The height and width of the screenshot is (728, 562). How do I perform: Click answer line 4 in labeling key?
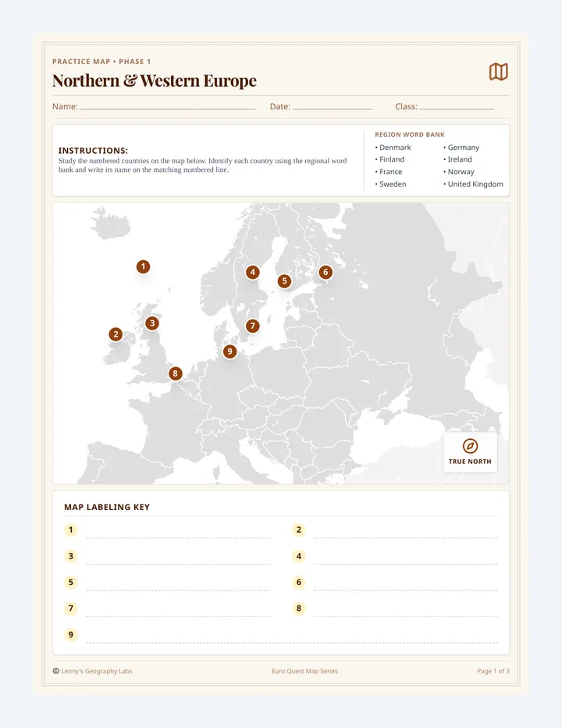tap(406, 558)
